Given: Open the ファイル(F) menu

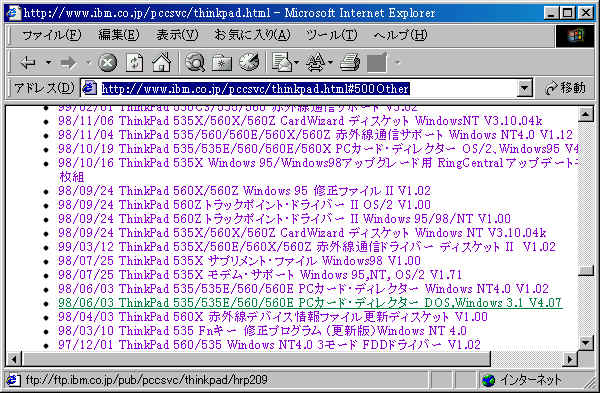Looking at the screenshot, I should [x=52, y=35].
